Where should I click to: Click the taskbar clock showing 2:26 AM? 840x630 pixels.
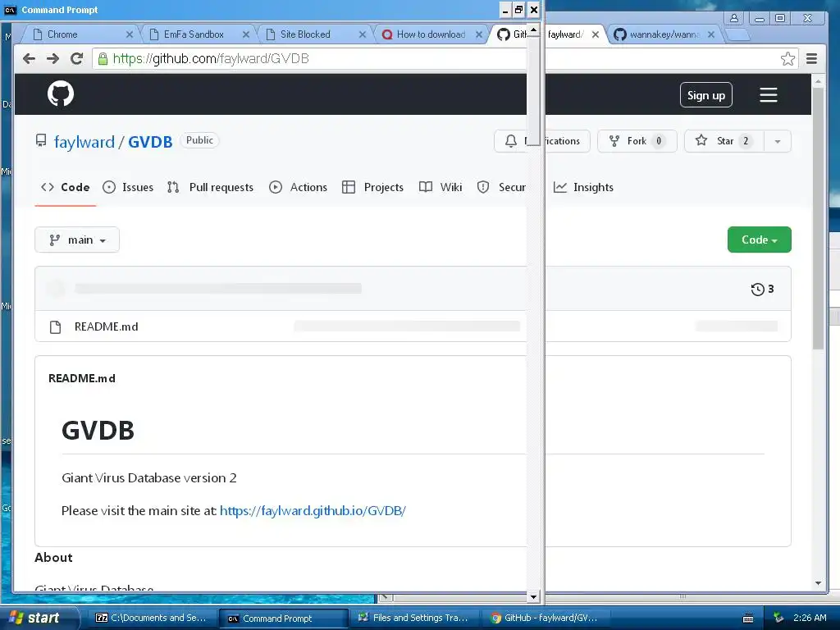tap(810, 618)
